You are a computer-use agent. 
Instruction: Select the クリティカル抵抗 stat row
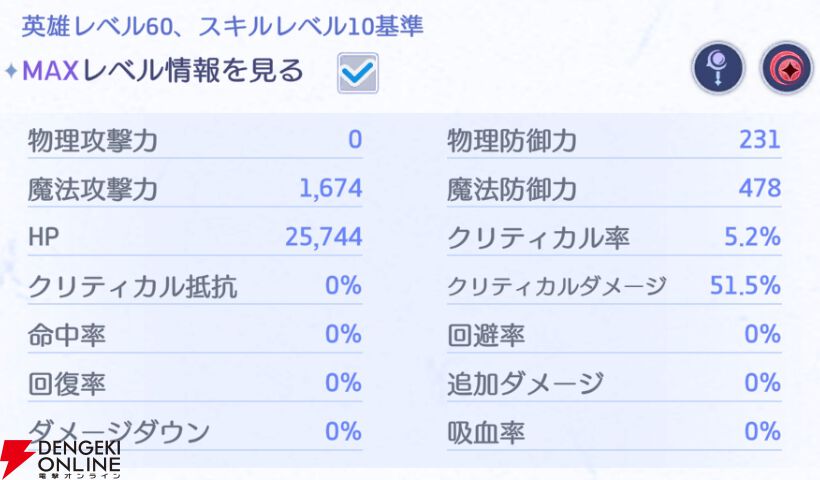click(x=195, y=286)
